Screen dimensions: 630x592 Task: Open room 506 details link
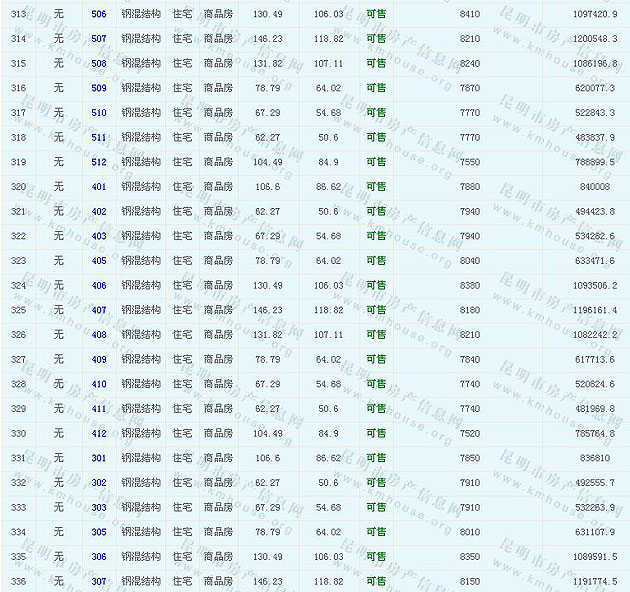(x=98, y=14)
